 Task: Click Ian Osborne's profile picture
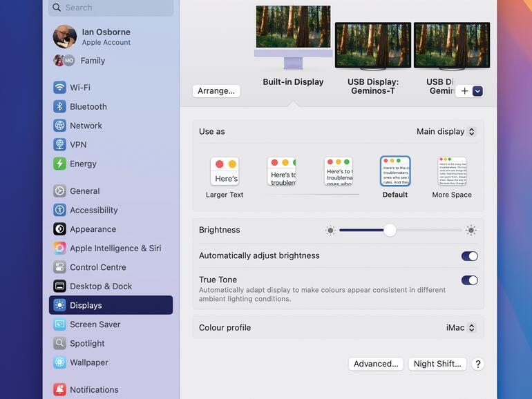65,37
